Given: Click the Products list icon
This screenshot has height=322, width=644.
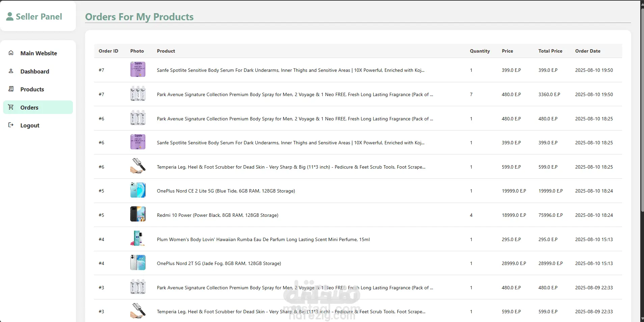Looking at the screenshot, I should (11, 89).
